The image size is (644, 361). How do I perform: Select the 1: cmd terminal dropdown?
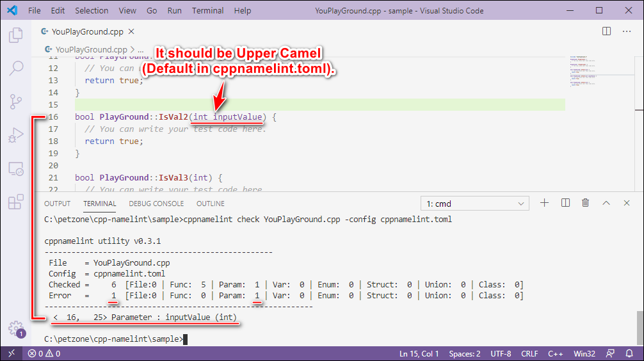pyautogui.click(x=475, y=204)
